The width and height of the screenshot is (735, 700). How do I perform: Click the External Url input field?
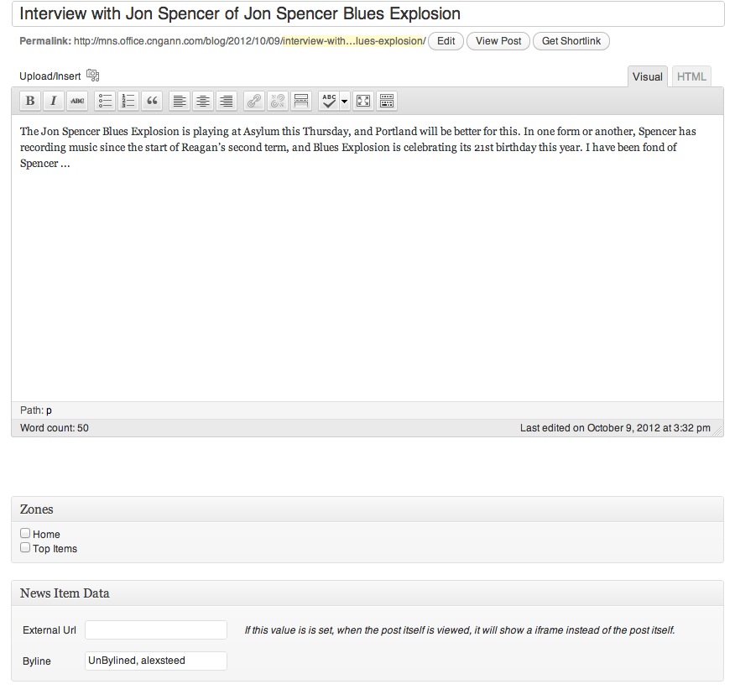pyautogui.click(x=156, y=629)
